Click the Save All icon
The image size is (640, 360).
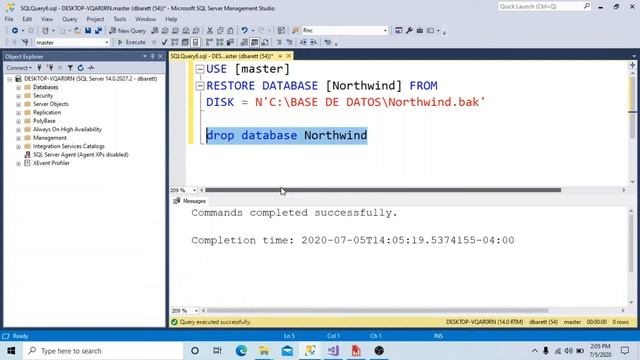click(98, 31)
